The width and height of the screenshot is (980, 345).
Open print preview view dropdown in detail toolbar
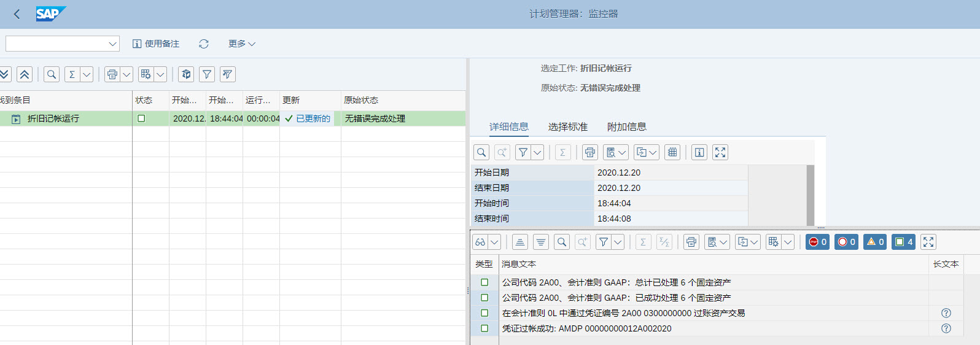click(616, 152)
